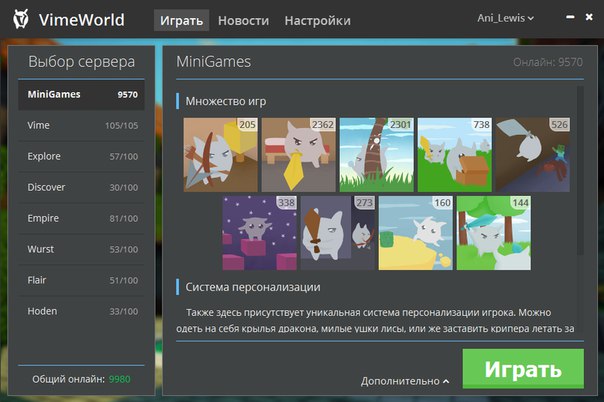Select the Explore server
The height and width of the screenshot is (402, 604).
(x=81, y=157)
